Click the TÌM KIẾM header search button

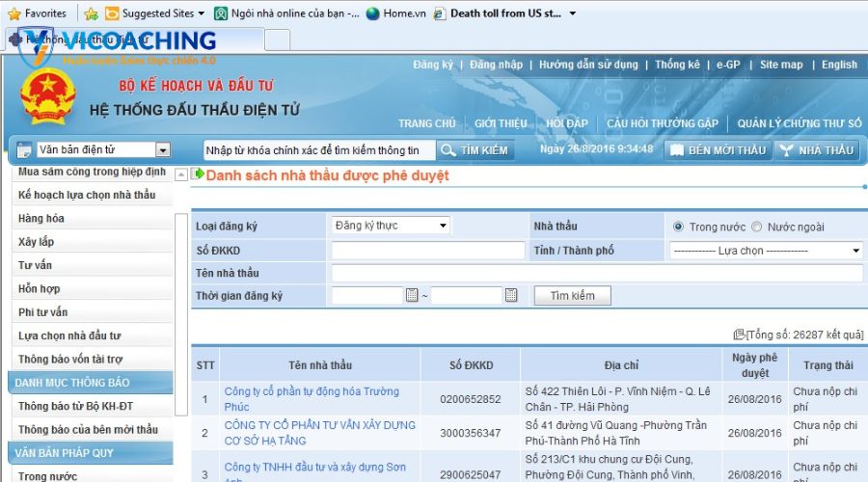[x=475, y=150]
